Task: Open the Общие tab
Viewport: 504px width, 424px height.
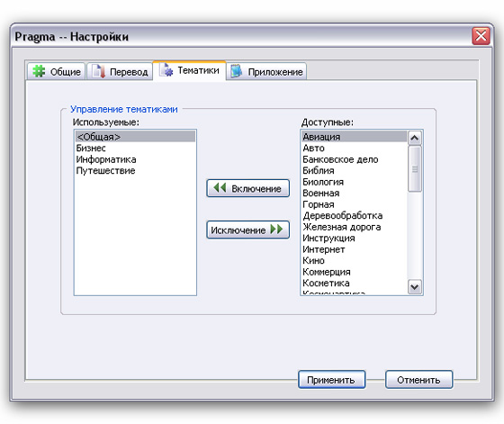Action: click(x=56, y=71)
